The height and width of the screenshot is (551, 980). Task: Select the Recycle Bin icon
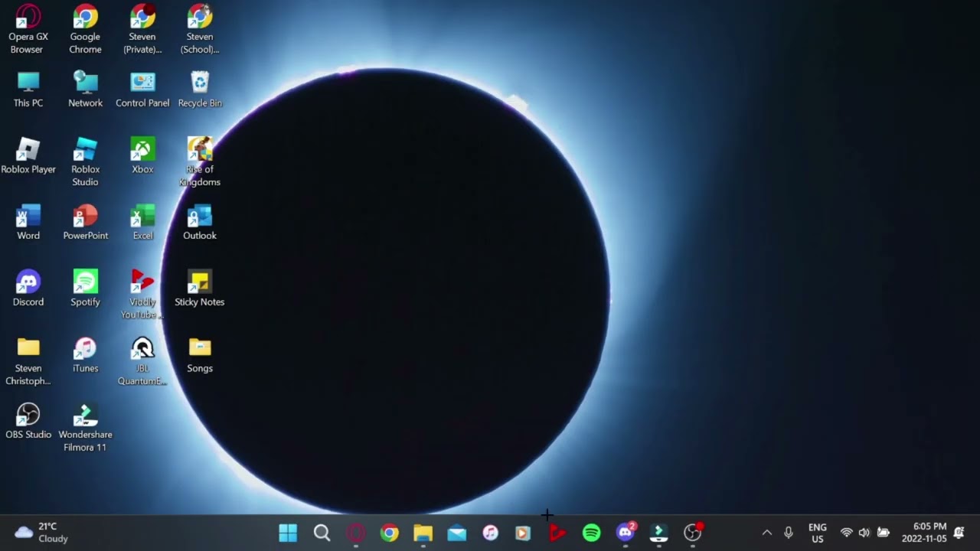click(200, 90)
